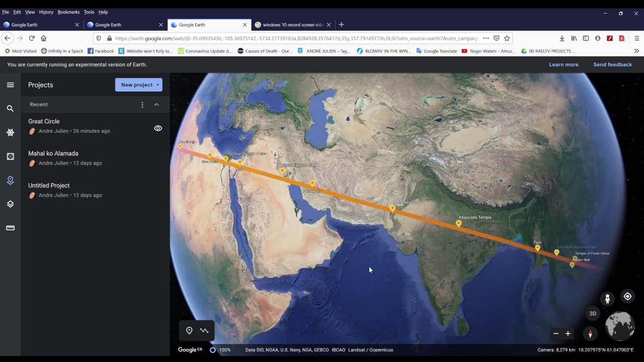The width and height of the screenshot is (644, 362).
Task: Click the Learn more link
Action: 563,64
